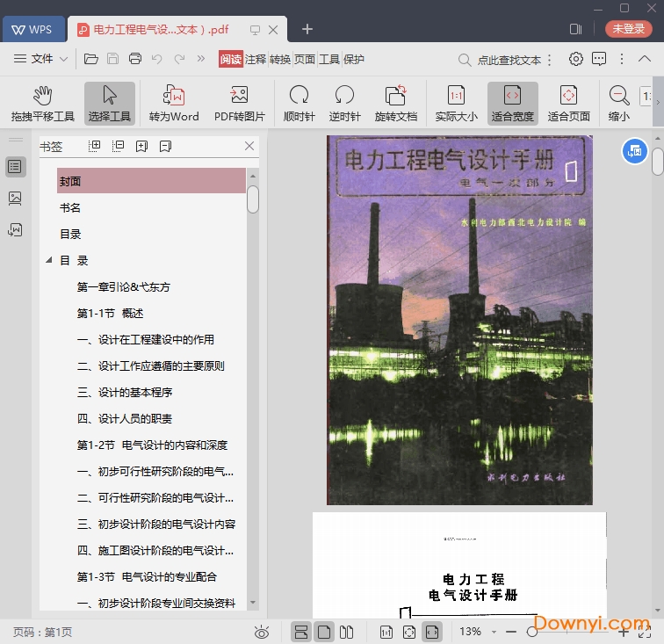
Task: Click the 点此查找文本 search field
Action: (x=509, y=60)
